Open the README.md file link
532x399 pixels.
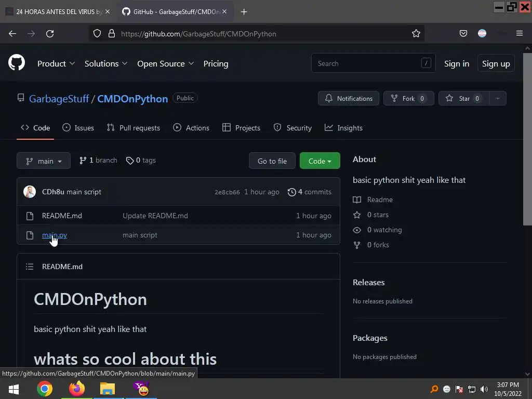62,216
